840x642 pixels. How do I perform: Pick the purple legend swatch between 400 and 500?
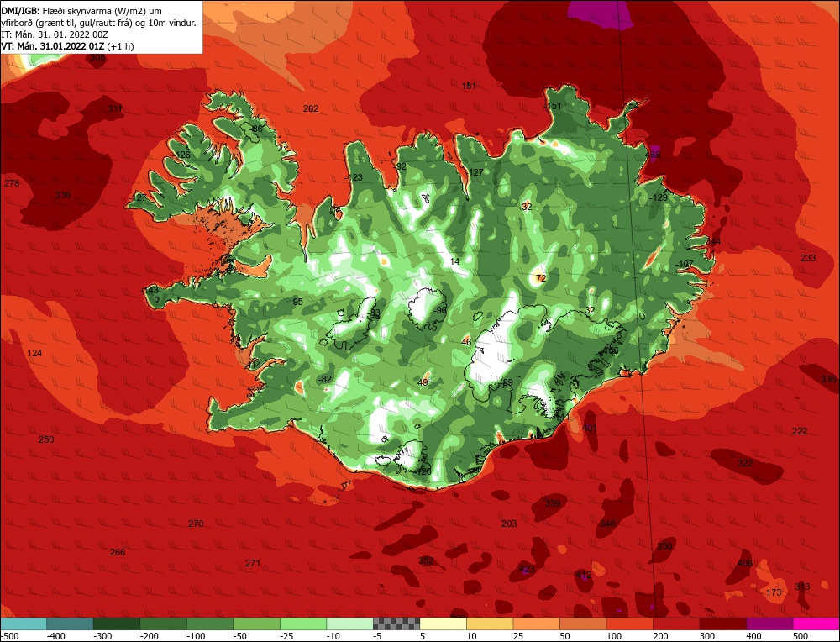click(x=769, y=624)
